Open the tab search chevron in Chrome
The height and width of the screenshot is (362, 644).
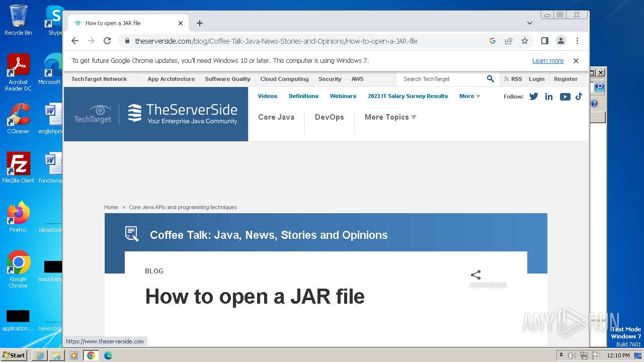click(x=530, y=23)
